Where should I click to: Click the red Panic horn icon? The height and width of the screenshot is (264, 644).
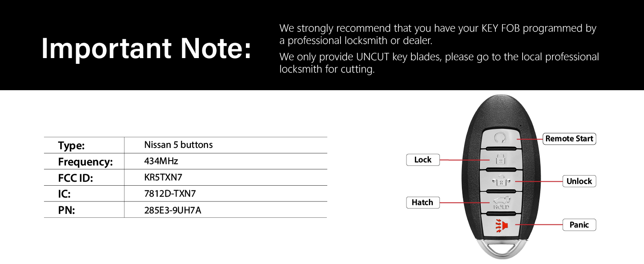click(501, 225)
